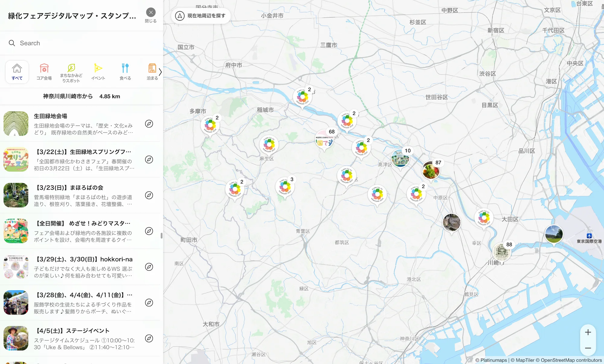Click the flower marker labeled 3
This screenshot has height=364, width=604.
(285, 187)
